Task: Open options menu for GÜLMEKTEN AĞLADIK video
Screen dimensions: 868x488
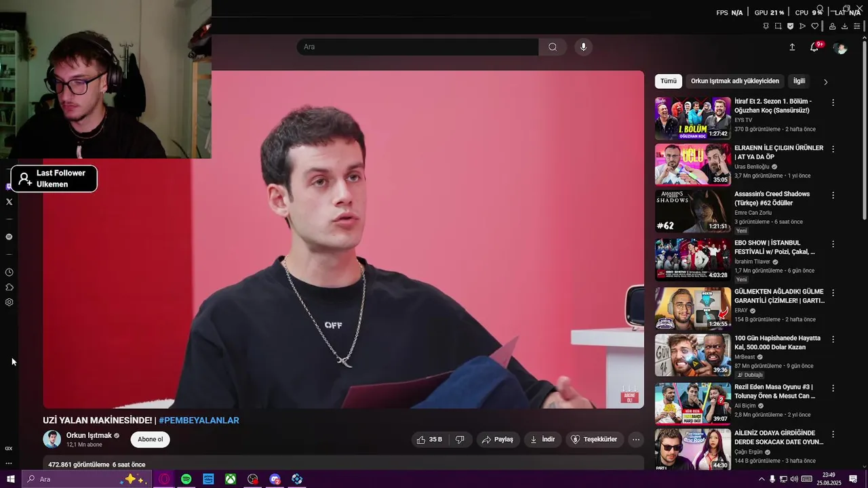Action: pos(833,293)
